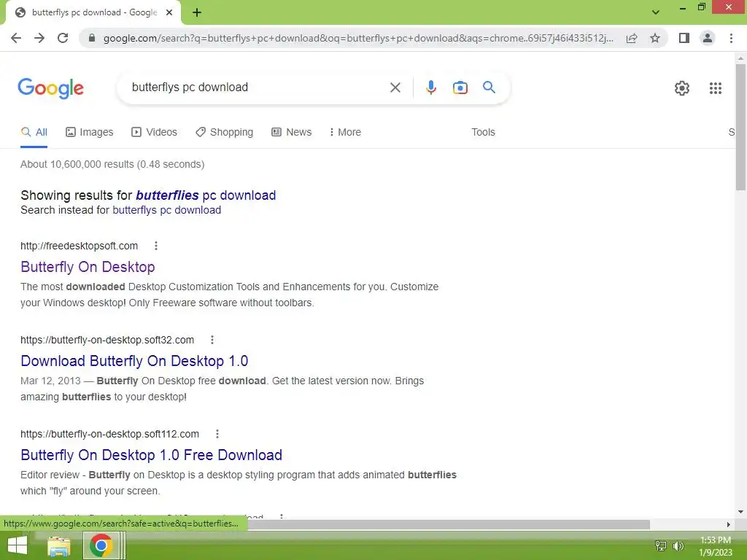
Task: Click the browser address bar URL
Action: tap(358, 38)
